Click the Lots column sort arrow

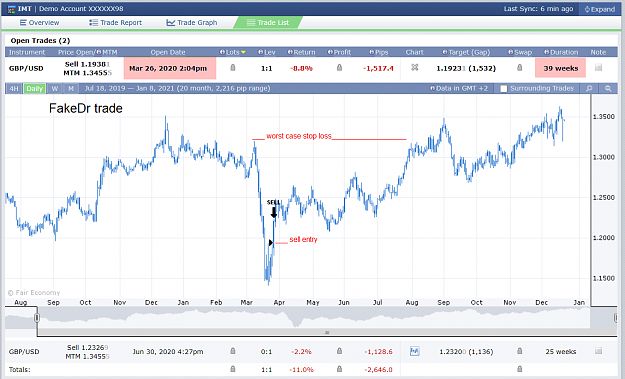click(243, 52)
